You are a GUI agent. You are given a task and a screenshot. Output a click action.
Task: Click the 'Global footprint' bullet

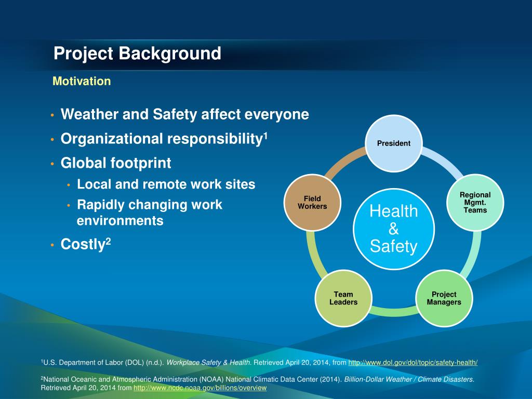[116, 163]
